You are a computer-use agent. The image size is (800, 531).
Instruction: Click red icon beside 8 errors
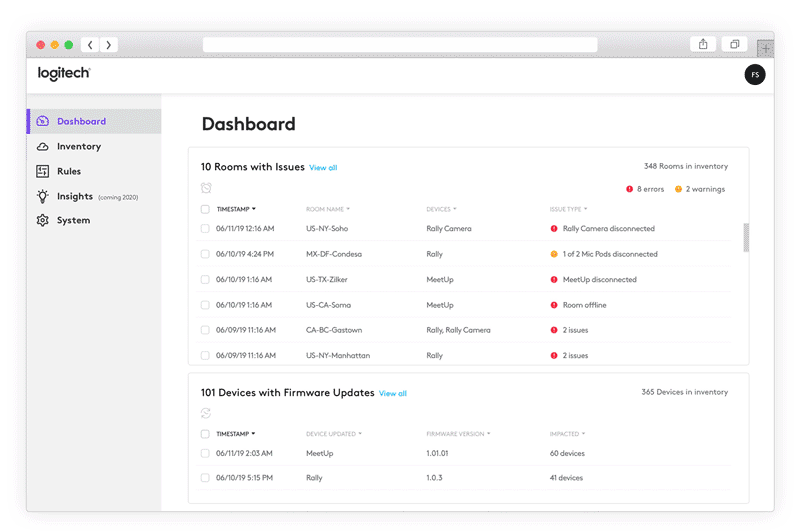pyautogui.click(x=630, y=189)
